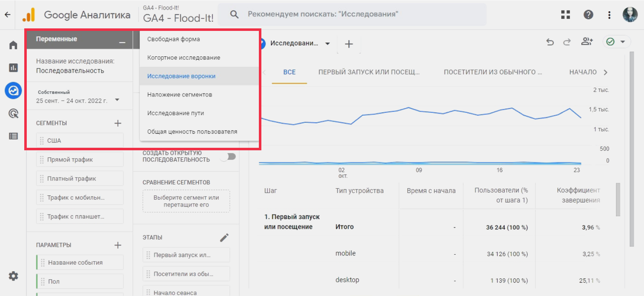Open the GA4 - Flood-It! property selector
Image resolution: width=644 pixels, height=296 pixels.
(x=178, y=15)
